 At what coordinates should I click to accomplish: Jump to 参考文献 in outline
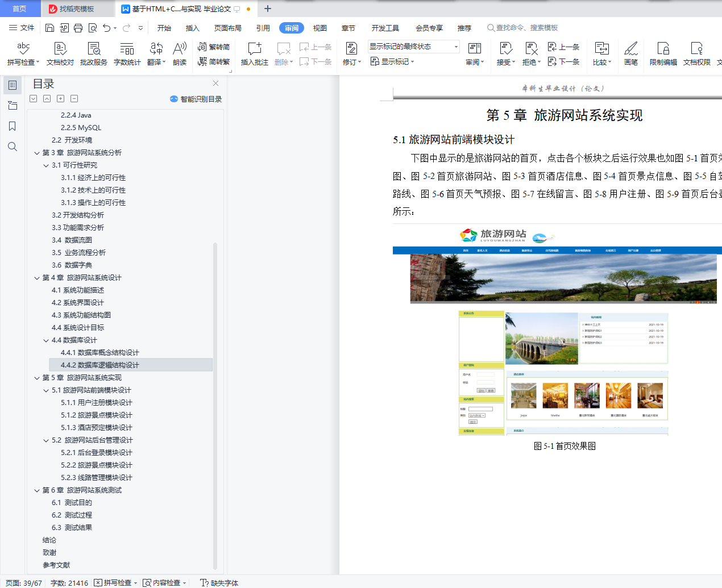pos(56,565)
